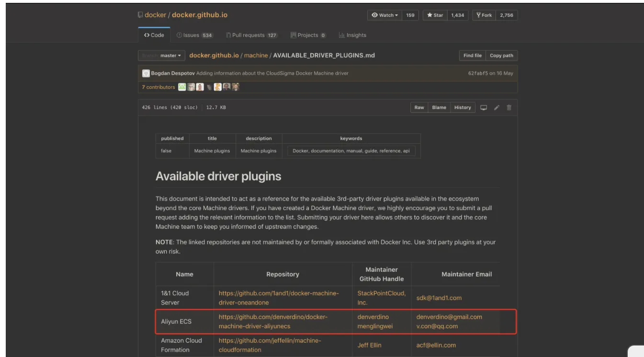Click the 'Repository' column header
This screenshot has width=644, height=357.
[x=282, y=274]
